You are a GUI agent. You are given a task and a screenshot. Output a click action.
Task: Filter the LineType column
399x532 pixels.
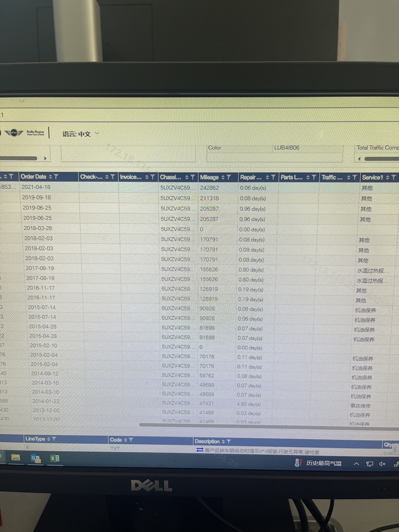(x=54, y=439)
